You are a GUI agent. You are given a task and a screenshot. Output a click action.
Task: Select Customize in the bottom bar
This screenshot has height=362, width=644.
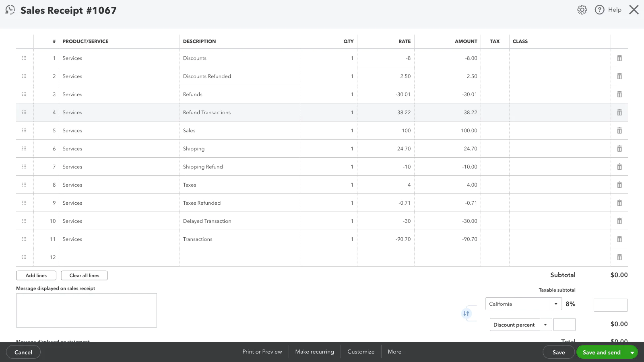[361, 352]
